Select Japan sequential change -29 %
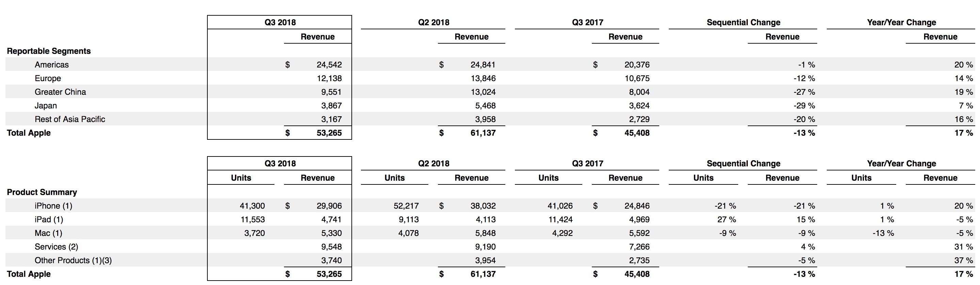The image size is (980, 285). (804, 106)
